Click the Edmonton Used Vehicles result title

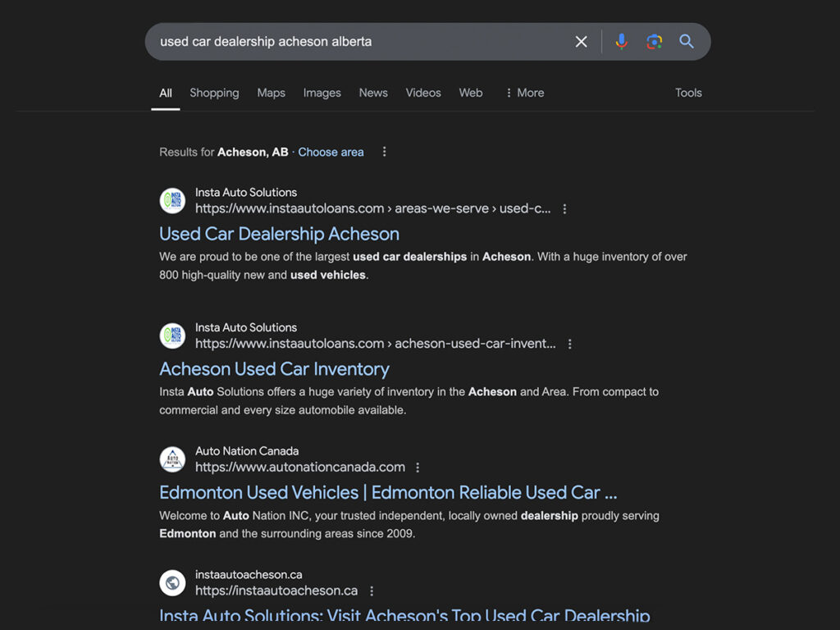pyautogui.click(x=389, y=492)
